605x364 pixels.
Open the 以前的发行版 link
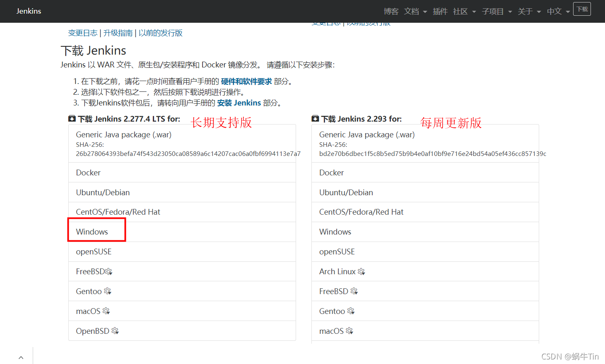tap(161, 33)
